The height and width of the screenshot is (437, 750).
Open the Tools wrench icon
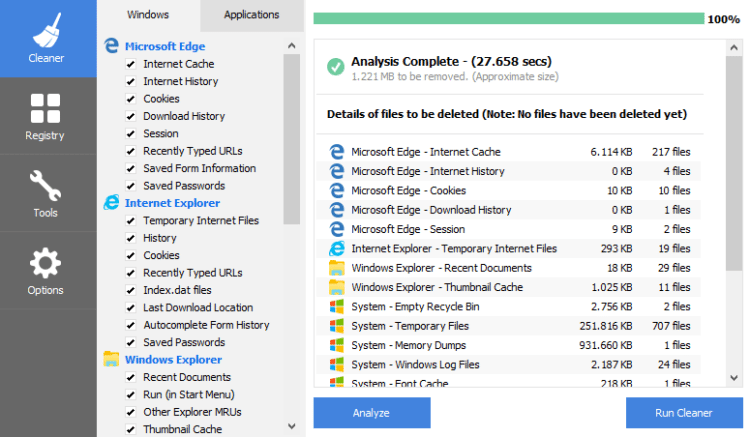tap(45, 186)
